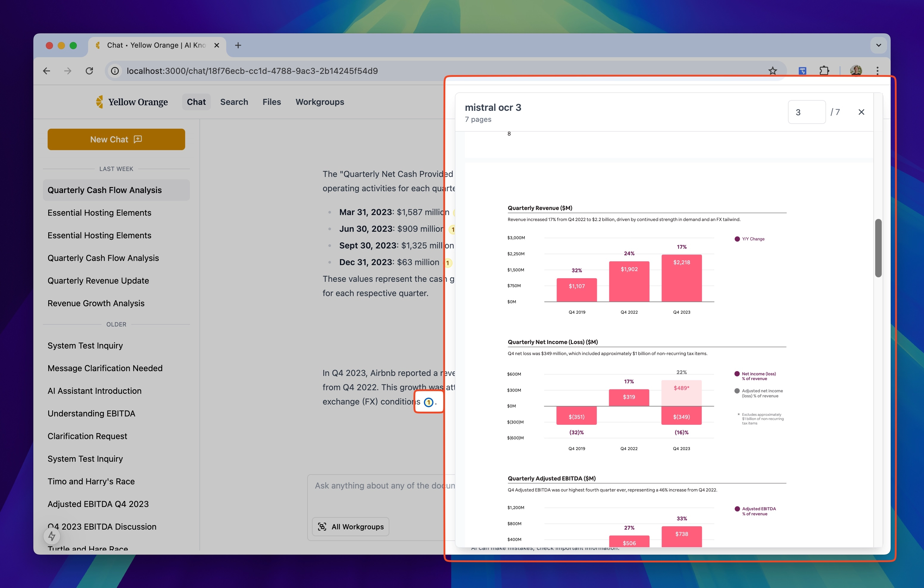924x588 pixels.
Task: Open citation 1 after FX conditions
Action: pyautogui.click(x=429, y=402)
